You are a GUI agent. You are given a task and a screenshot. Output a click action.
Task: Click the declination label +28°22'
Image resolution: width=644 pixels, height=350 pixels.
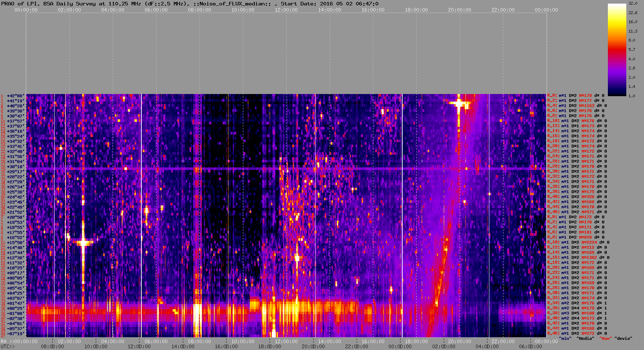tap(16, 177)
